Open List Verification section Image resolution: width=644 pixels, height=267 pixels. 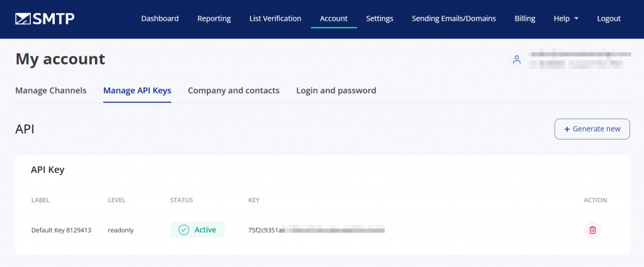click(x=275, y=19)
